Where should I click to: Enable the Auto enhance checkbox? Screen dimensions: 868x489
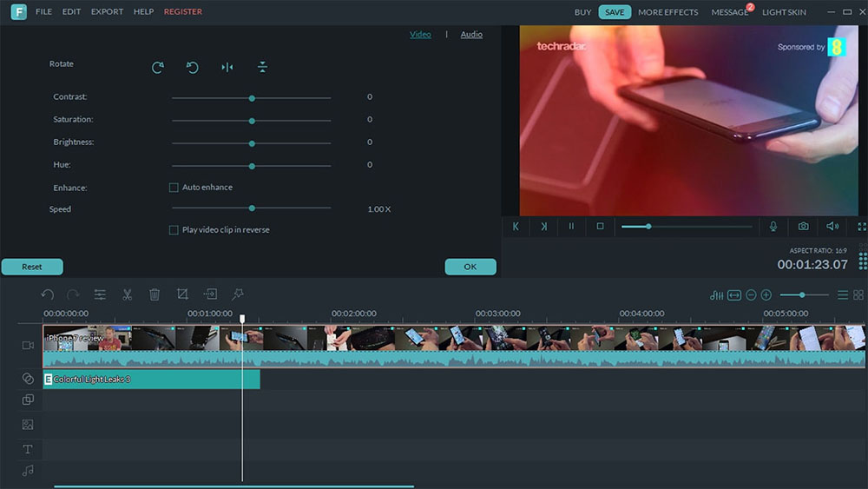[x=174, y=188]
